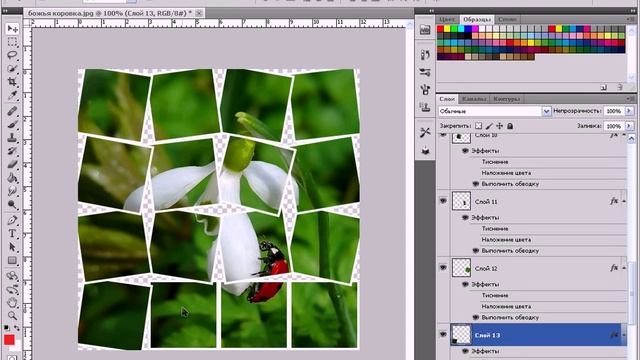Image resolution: width=640 pixels, height=360 pixels.
Task: Select the 3D Rotate tool
Action: (12, 276)
